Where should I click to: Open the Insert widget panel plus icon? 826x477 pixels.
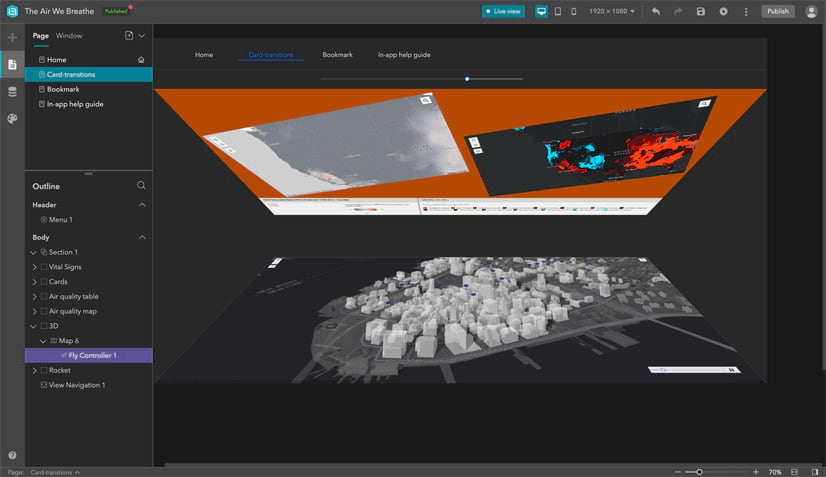(x=13, y=37)
